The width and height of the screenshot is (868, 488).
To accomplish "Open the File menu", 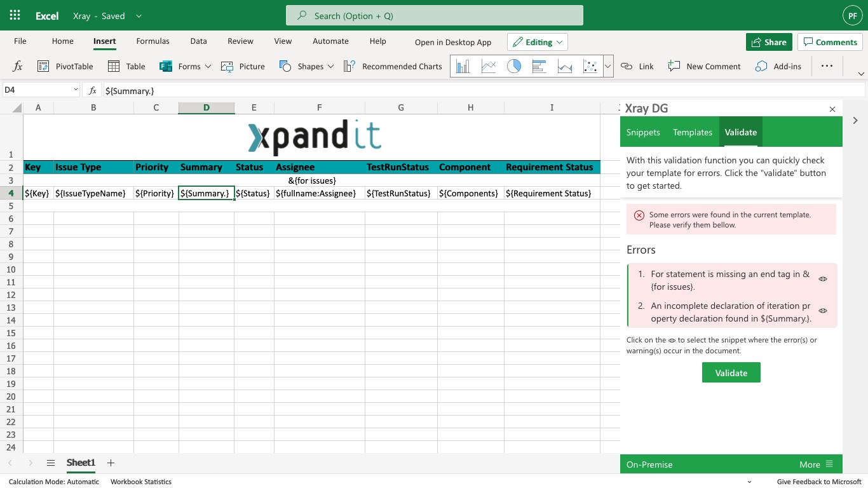I will click(20, 41).
